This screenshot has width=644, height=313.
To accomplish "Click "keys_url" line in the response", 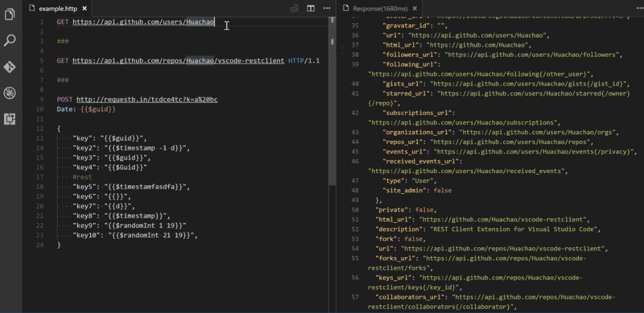I will (x=475, y=283).
